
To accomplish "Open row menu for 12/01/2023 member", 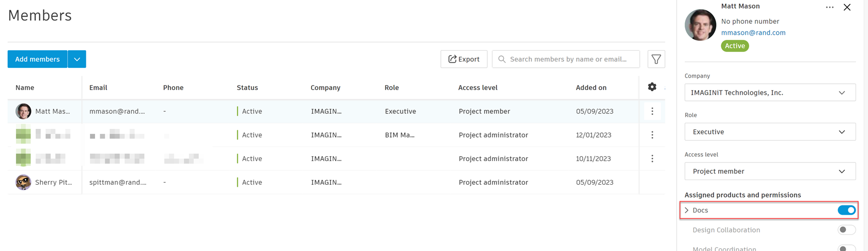I will pos(652,135).
